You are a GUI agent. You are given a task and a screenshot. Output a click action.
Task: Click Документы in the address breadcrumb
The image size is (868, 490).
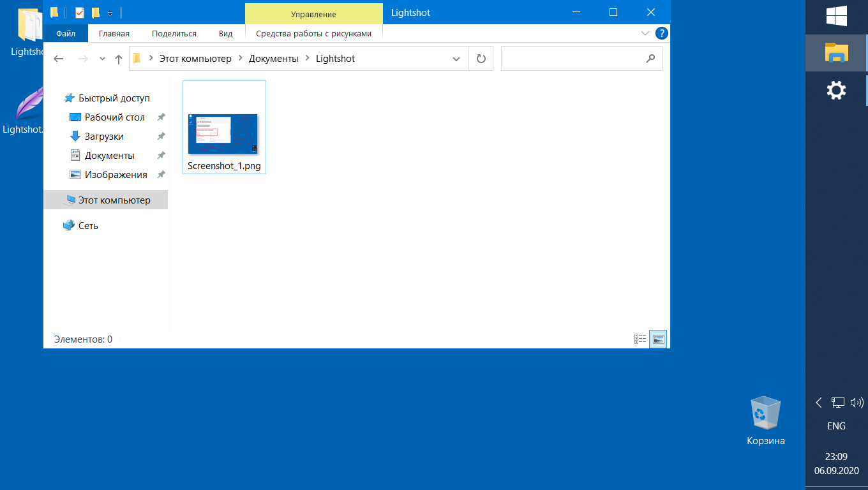pos(273,59)
